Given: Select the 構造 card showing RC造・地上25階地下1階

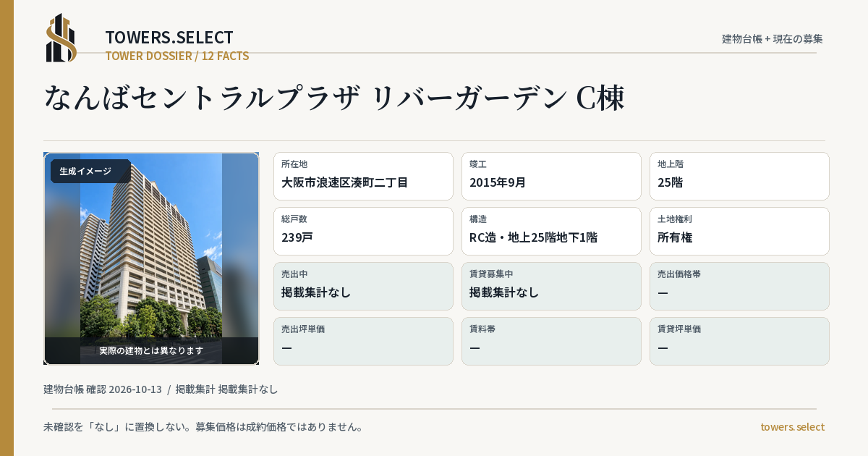Looking at the screenshot, I should [x=551, y=231].
